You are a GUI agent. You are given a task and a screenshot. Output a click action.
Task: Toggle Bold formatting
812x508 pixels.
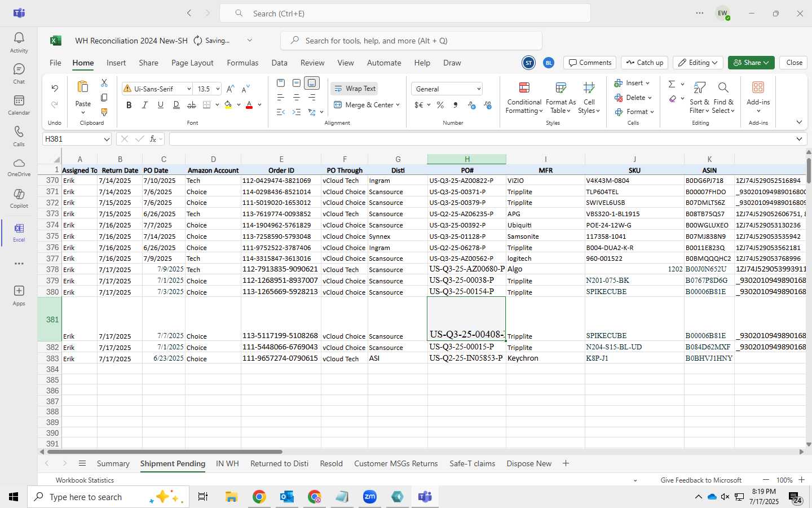129,105
